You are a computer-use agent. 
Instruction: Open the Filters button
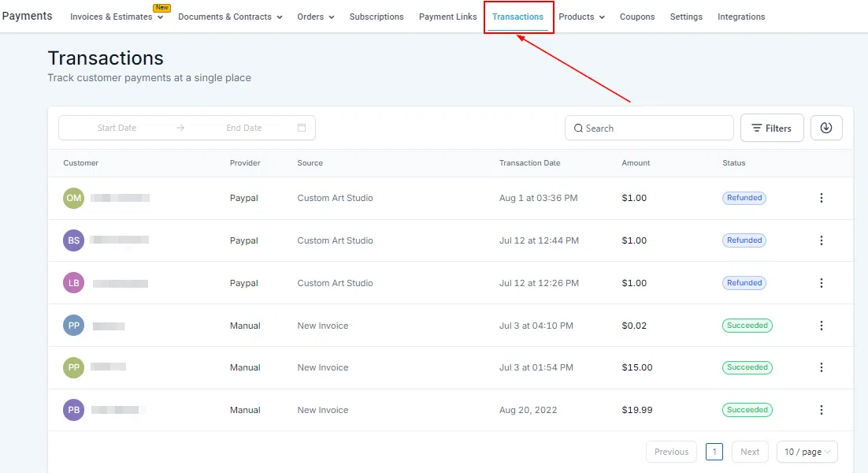pyautogui.click(x=772, y=128)
